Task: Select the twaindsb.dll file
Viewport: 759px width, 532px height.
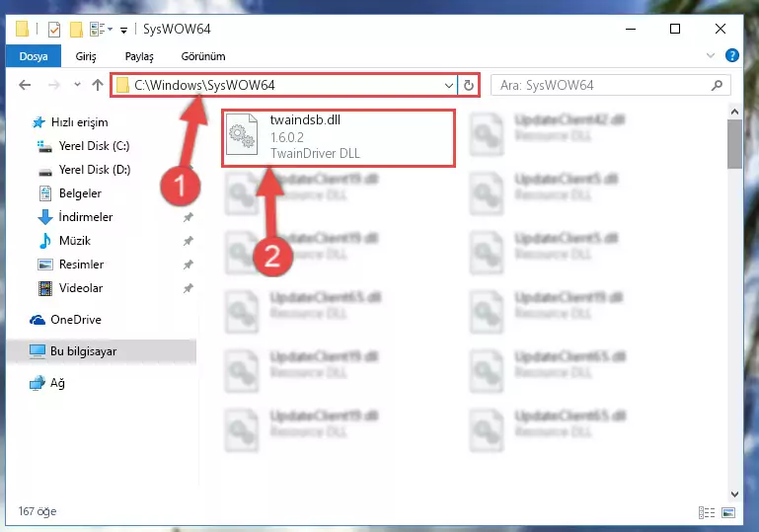Action: pos(339,137)
